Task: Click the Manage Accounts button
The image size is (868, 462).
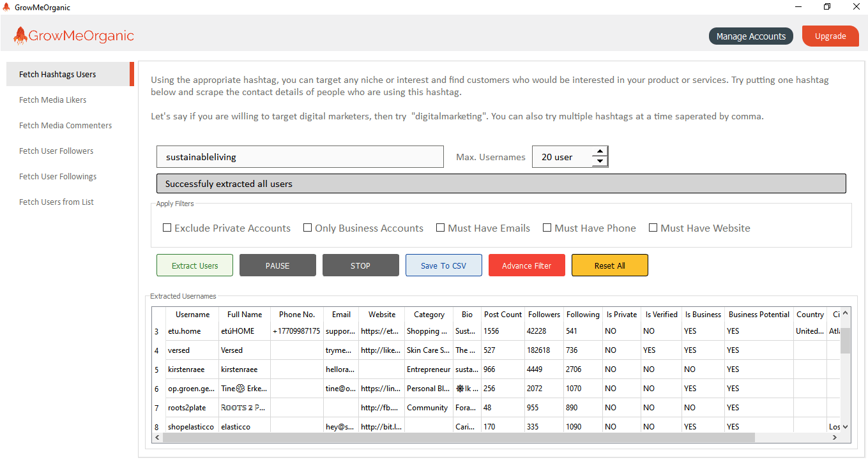Action: point(751,36)
